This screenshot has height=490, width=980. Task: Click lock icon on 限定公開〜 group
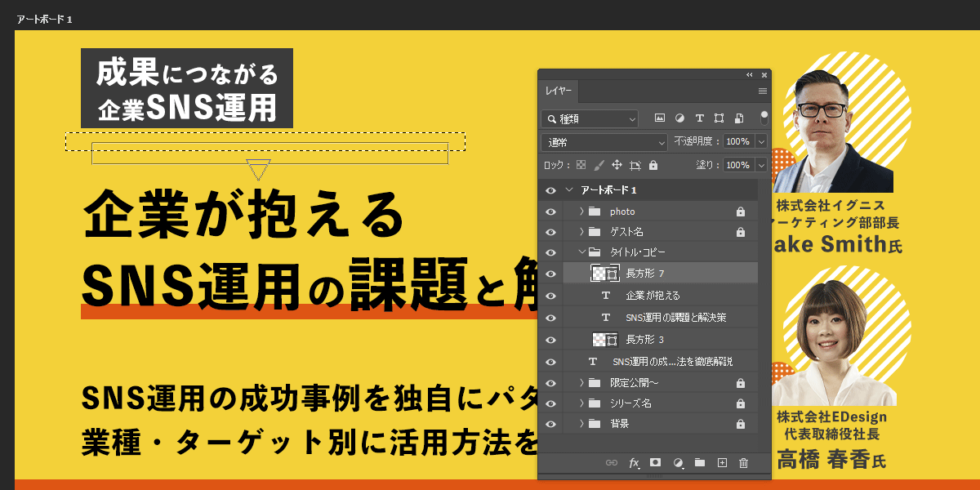(x=740, y=382)
